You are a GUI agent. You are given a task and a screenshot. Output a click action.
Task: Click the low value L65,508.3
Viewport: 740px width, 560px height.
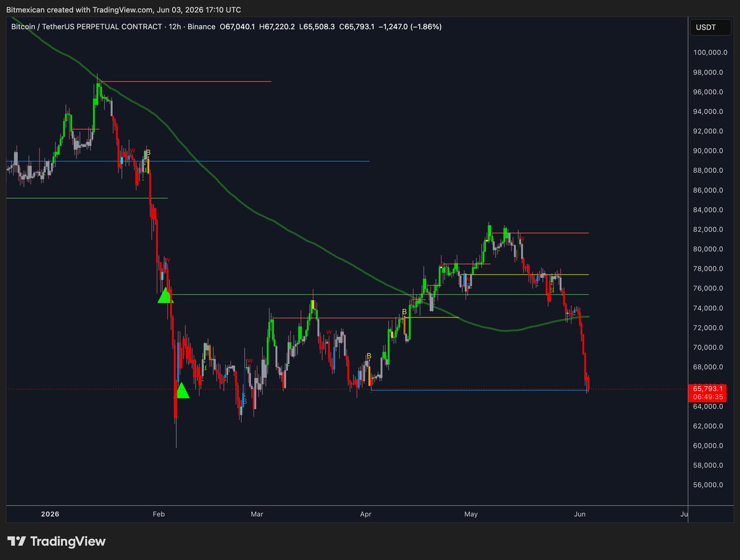click(317, 27)
